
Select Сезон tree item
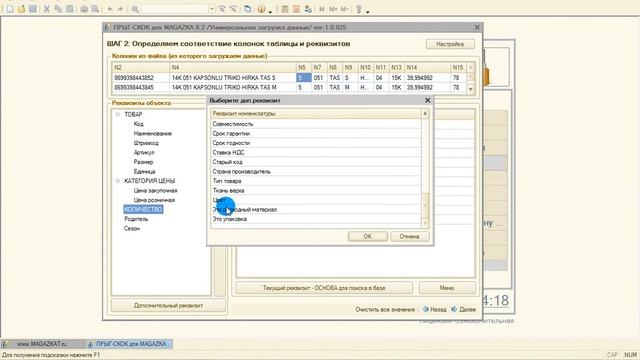tap(132, 229)
